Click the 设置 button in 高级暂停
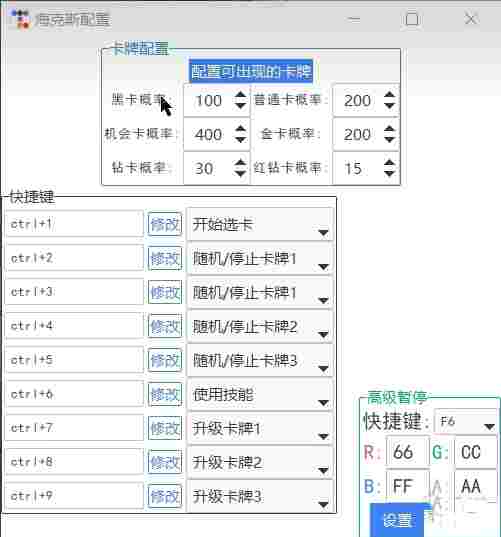Viewport: 501px width, 537px height. click(397, 520)
